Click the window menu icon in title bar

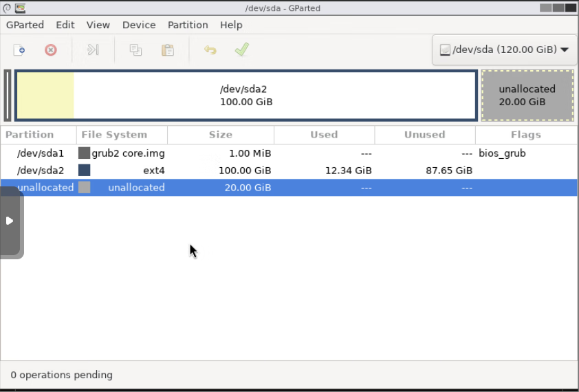point(7,8)
